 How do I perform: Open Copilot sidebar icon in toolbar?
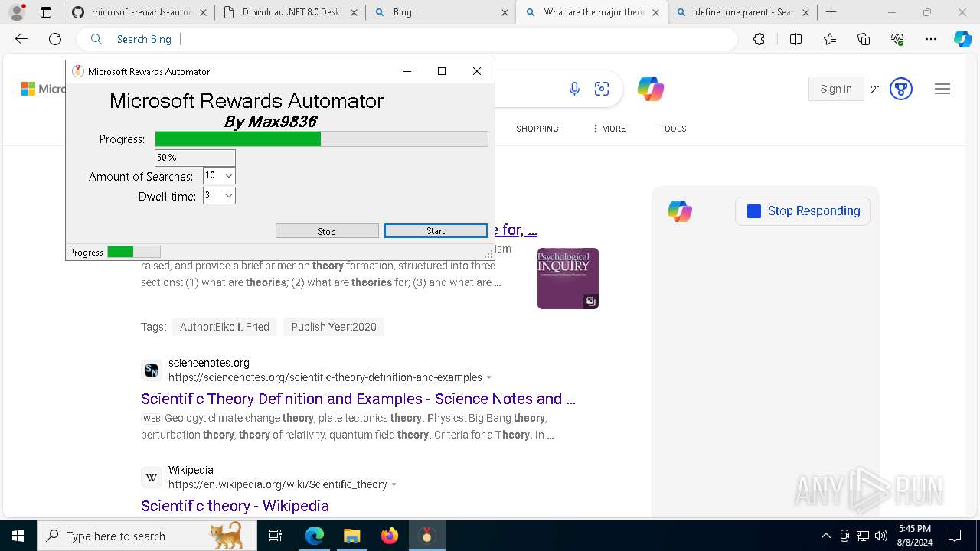pyautogui.click(x=962, y=39)
